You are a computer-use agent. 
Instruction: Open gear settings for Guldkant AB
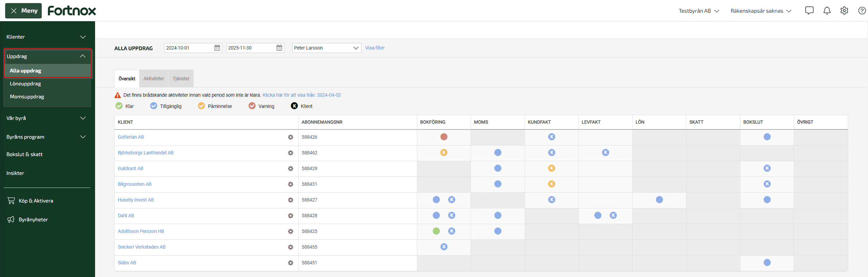(x=291, y=168)
